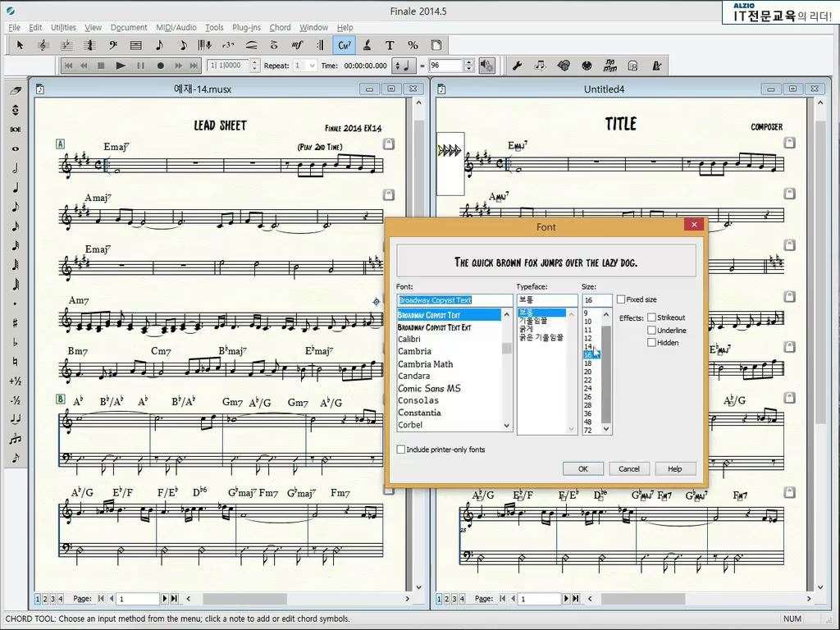Enable the Hidden effect checkbox
This screenshot has width=840, height=630.
pyautogui.click(x=652, y=343)
